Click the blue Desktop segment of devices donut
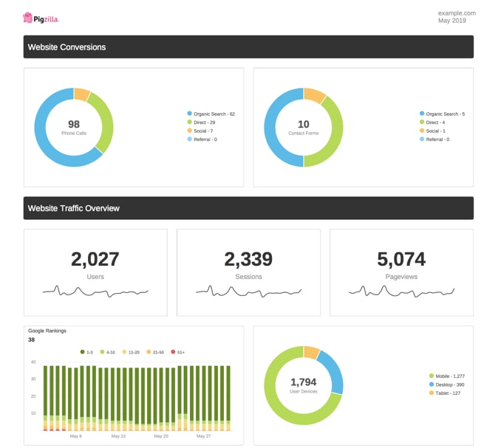The image size is (498, 448). pyautogui.click(x=332, y=371)
